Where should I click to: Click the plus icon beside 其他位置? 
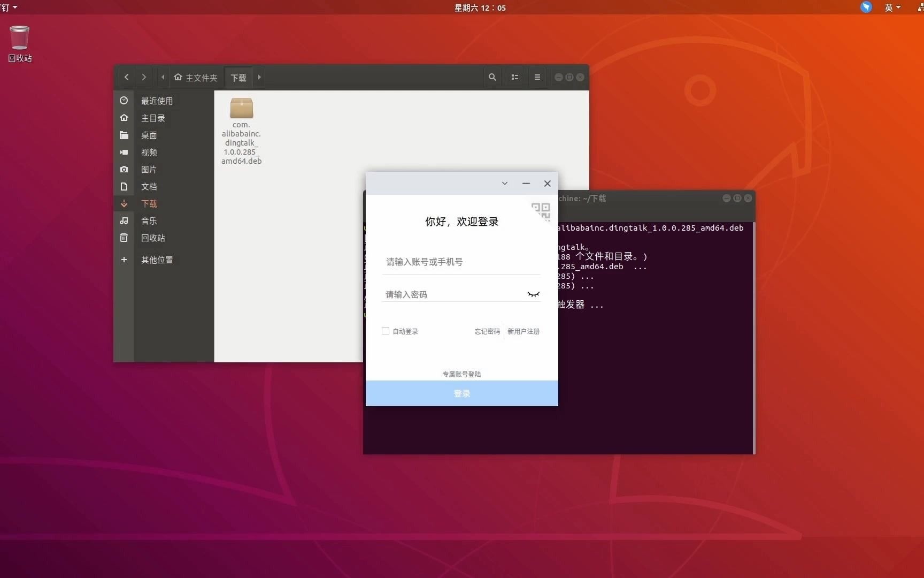[x=124, y=260]
